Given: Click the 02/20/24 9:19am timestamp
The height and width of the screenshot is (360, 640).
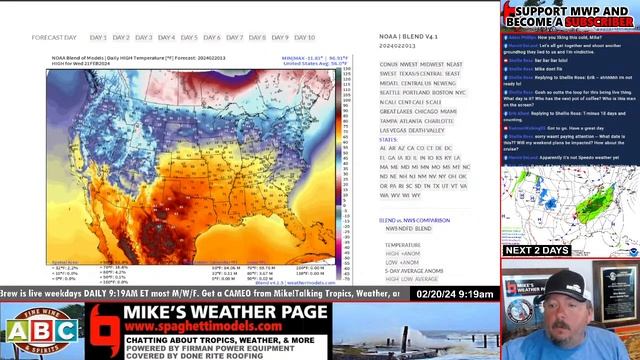Looking at the screenshot, I should (455, 294).
